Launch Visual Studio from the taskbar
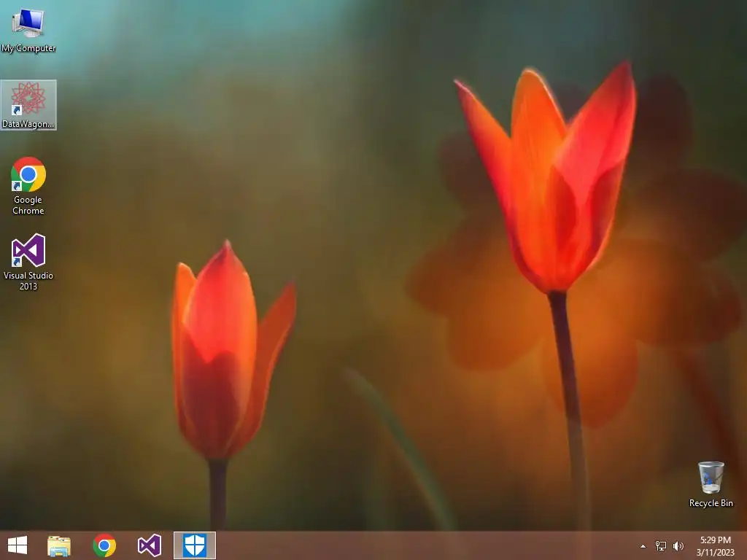 coord(149,545)
